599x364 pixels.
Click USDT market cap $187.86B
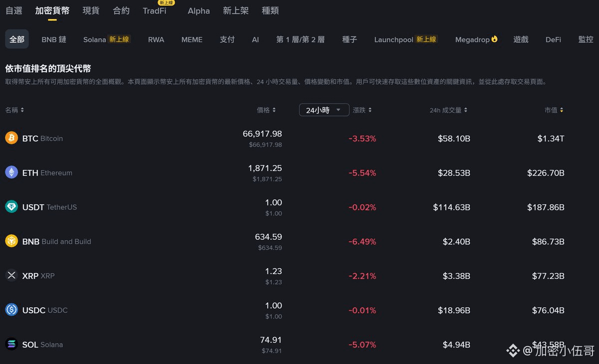click(546, 207)
